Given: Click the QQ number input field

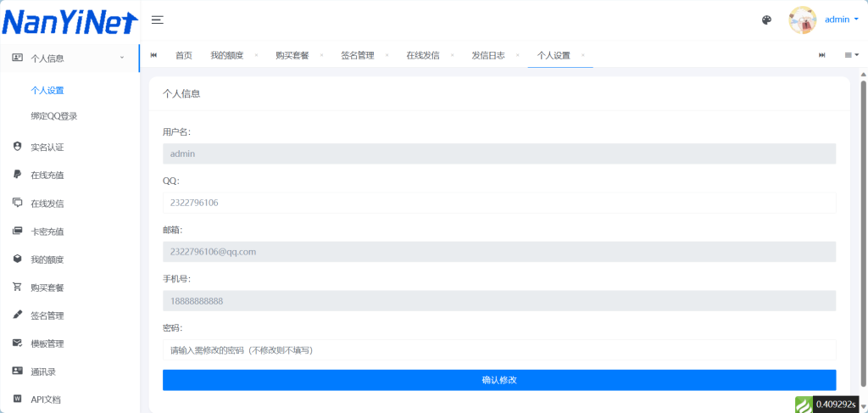Looking at the screenshot, I should click(x=499, y=203).
